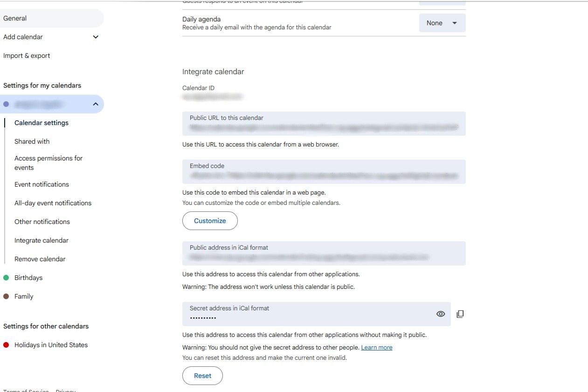Open Import & export settings
This screenshot has height=392, width=588.
(x=27, y=56)
